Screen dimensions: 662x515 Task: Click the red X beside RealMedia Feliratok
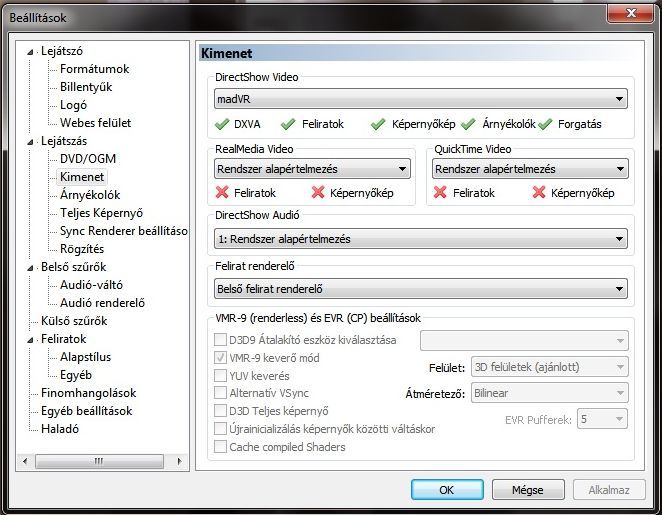tap(222, 192)
